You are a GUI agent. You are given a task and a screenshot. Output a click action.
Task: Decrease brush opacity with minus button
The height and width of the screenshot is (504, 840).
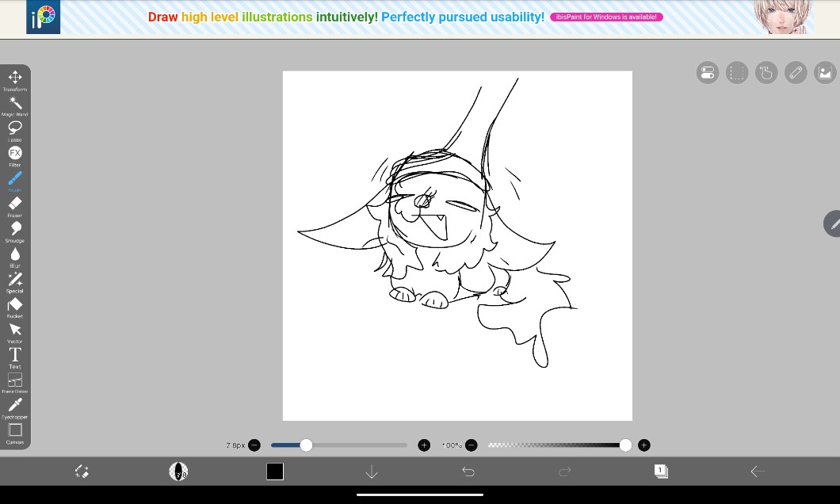[472, 445]
